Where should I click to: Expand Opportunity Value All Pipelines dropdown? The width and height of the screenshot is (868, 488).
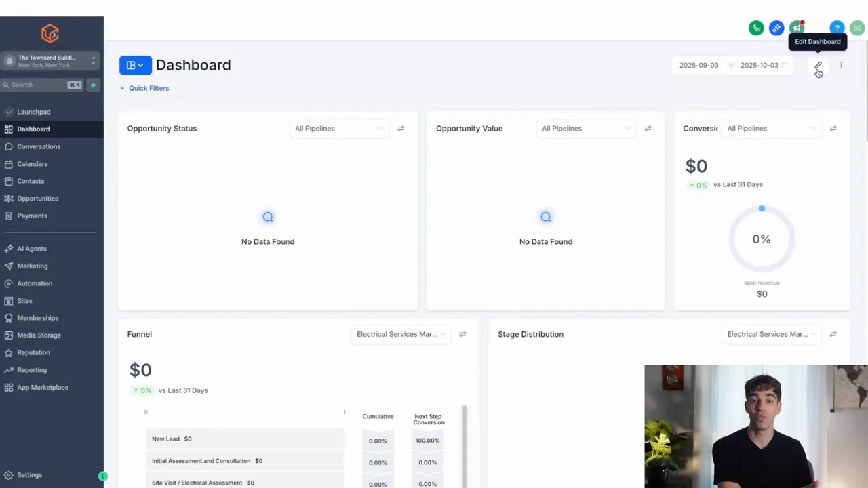(586, 128)
